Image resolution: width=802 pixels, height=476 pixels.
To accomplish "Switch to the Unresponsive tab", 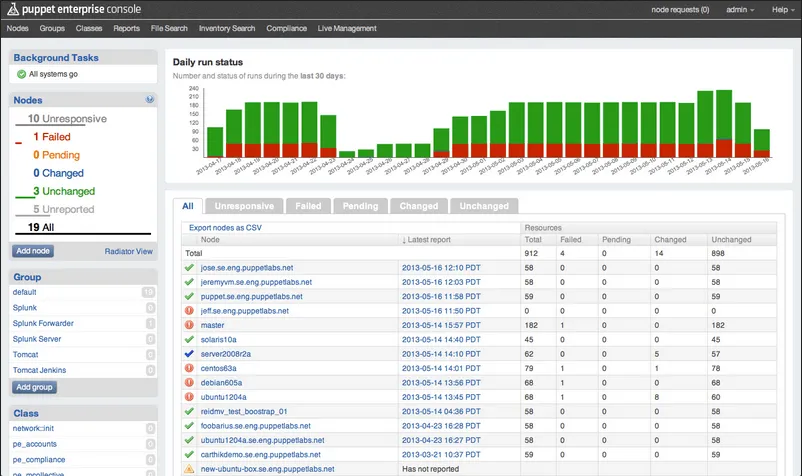I will pyautogui.click(x=243, y=206).
